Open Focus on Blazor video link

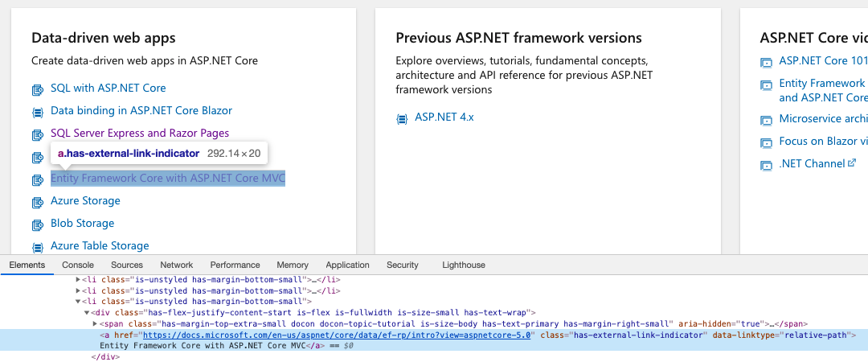tap(823, 141)
